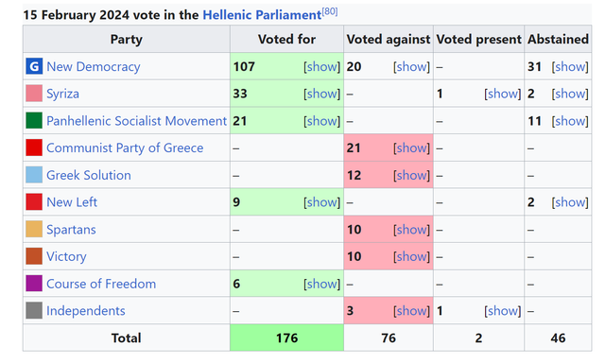
Task: Open reference 80 citation
Action: 330,11
